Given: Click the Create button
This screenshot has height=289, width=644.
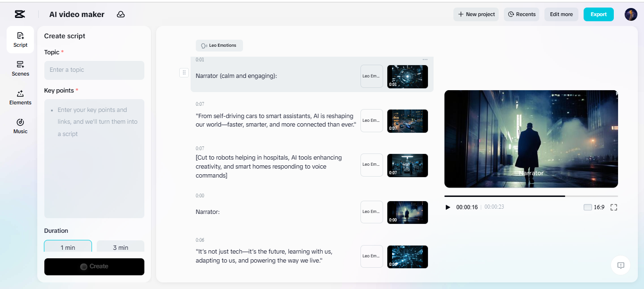Looking at the screenshot, I should coord(94,266).
